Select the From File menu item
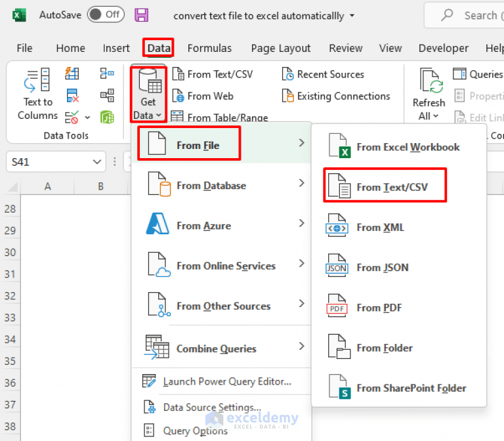504x441 pixels. [x=221, y=143]
